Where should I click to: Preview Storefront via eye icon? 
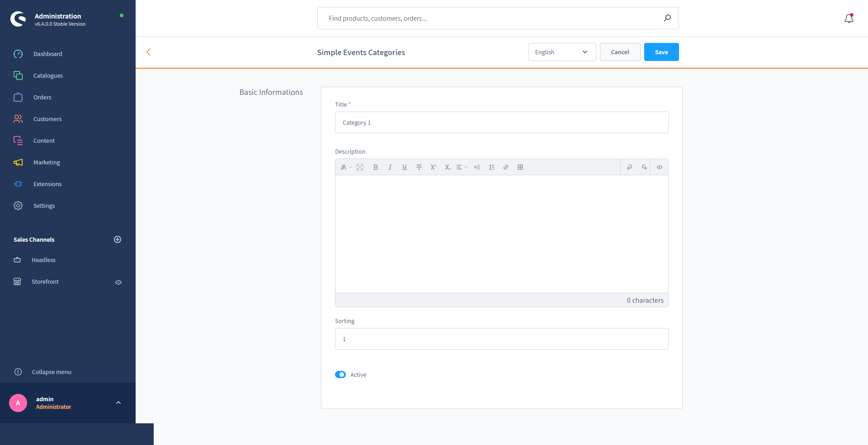coord(118,282)
